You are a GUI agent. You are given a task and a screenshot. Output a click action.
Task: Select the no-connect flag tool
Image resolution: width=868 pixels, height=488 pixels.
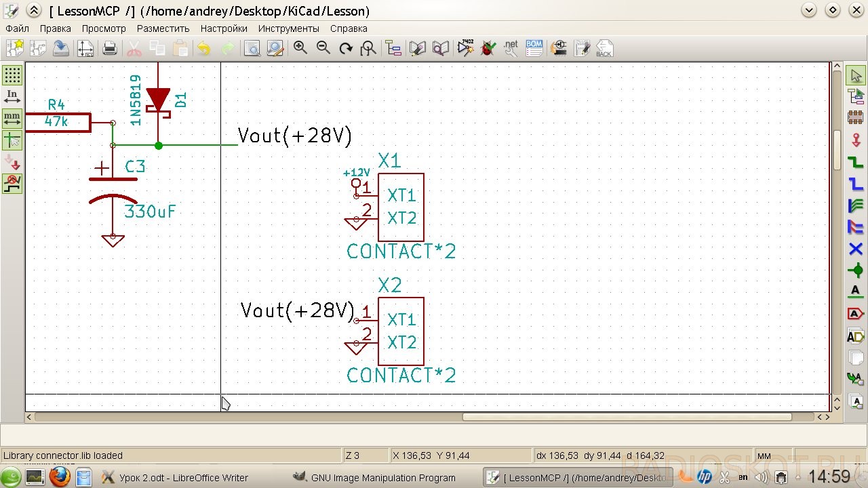(856, 249)
